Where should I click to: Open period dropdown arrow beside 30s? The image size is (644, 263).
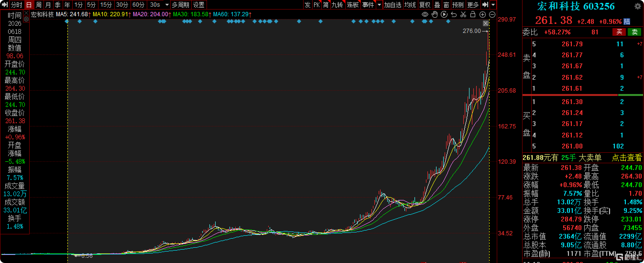167,5
